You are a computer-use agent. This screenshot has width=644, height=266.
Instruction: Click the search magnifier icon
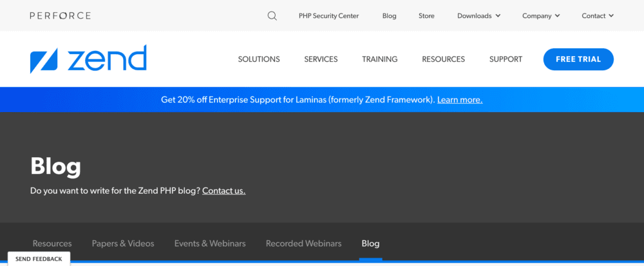click(x=272, y=15)
